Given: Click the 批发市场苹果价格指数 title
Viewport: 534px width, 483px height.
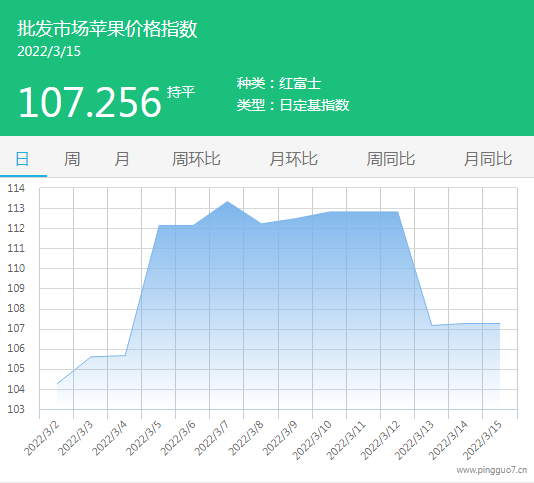Looking at the screenshot, I should point(107,28).
